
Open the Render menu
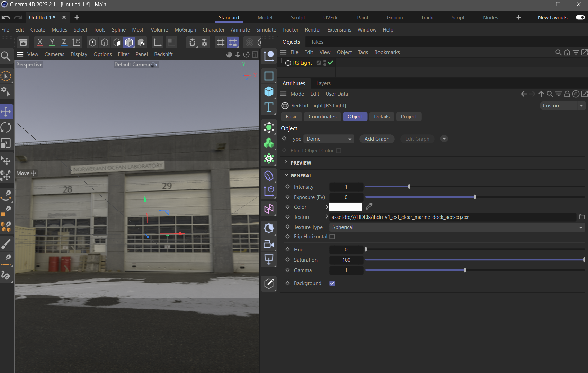tap(313, 30)
